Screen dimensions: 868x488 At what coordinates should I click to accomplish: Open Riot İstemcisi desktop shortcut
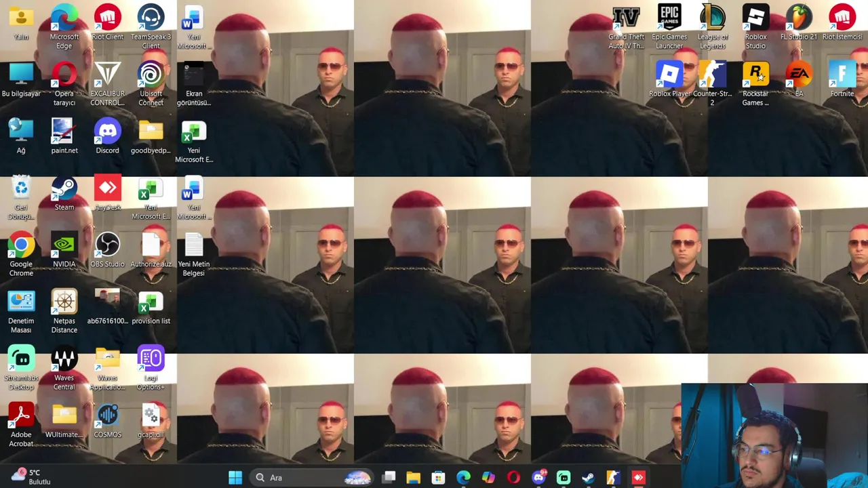click(842, 22)
